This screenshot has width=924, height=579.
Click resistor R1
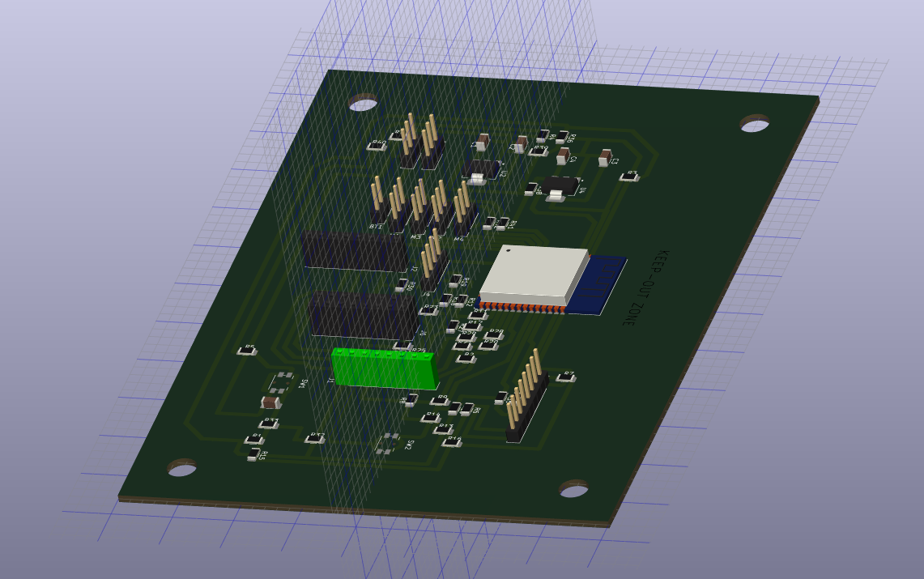click(254, 439)
